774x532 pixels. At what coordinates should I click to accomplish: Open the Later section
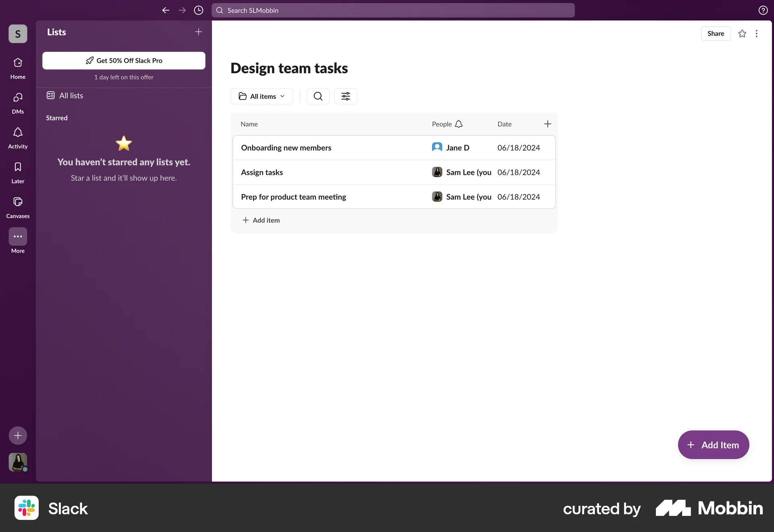pyautogui.click(x=17, y=172)
